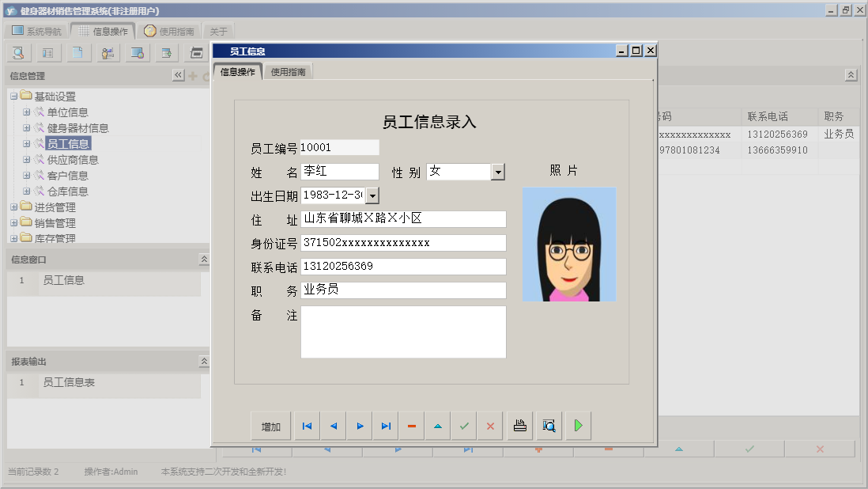This screenshot has width=868, height=489.
Task: Go to next employee record
Action: click(x=360, y=426)
